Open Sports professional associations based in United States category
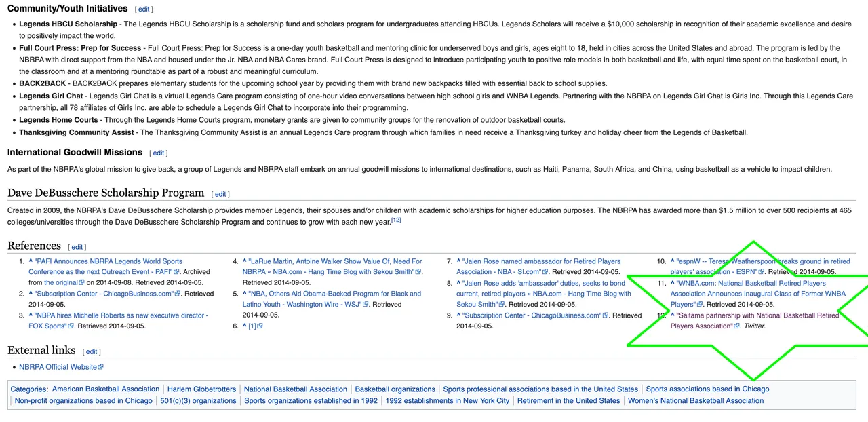868x422 pixels. pos(540,389)
